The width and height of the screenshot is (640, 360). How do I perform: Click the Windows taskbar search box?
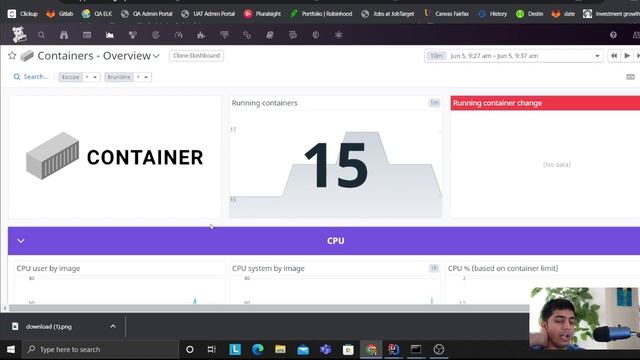click(100, 349)
